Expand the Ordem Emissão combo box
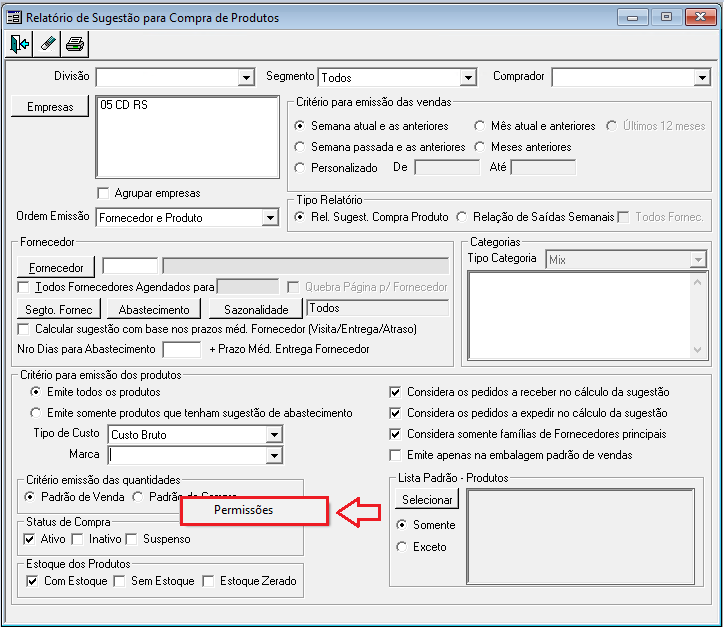The width and height of the screenshot is (724, 627). 270,217
